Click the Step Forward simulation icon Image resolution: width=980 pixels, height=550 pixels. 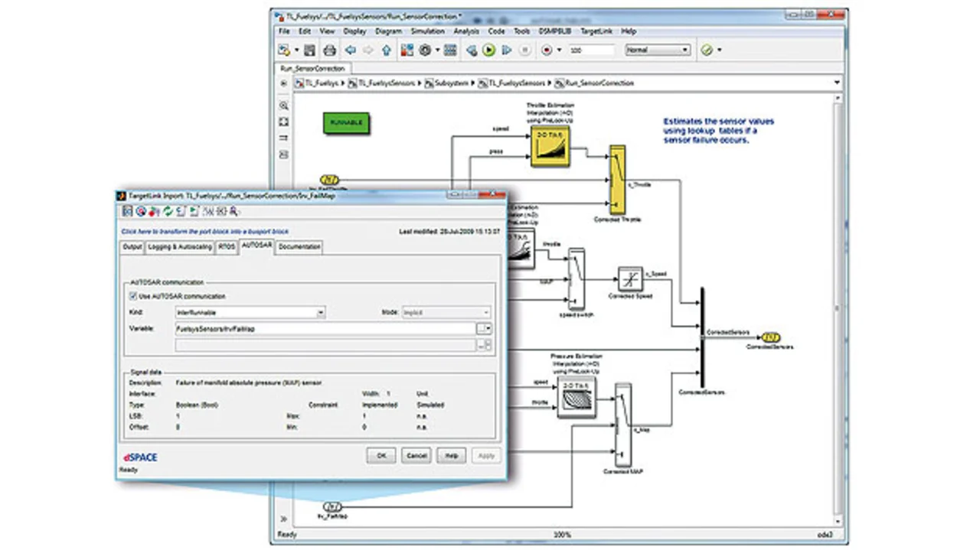[x=506, y=50]
